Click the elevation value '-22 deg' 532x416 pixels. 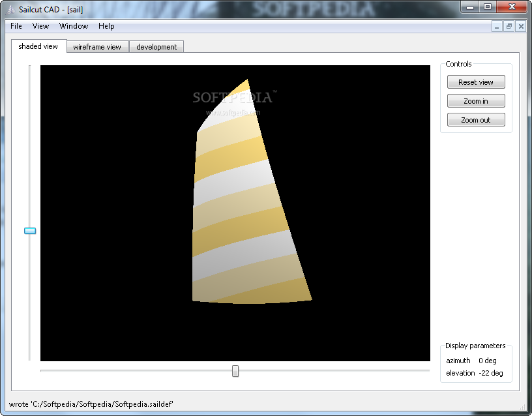click(491, 373)
